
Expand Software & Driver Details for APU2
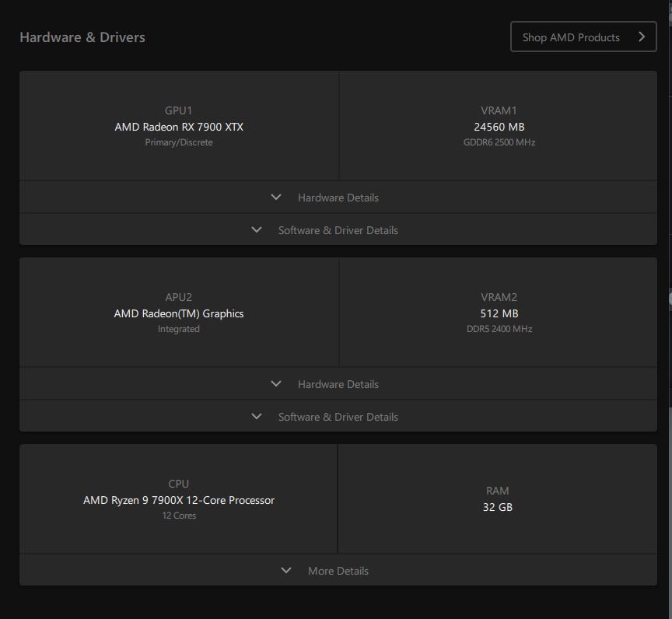tap(338, 417)
